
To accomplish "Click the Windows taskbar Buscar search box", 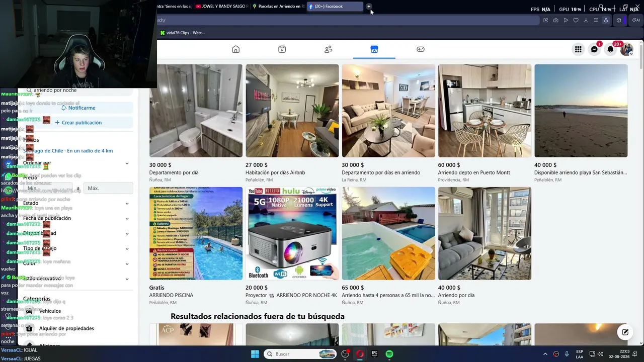I will (300, 354).
